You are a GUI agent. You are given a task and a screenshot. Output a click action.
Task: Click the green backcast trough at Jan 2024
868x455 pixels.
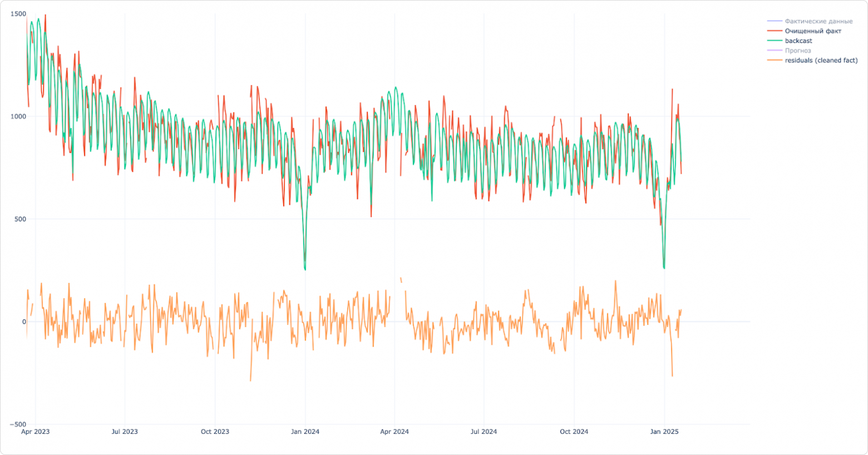pos(305,269)
